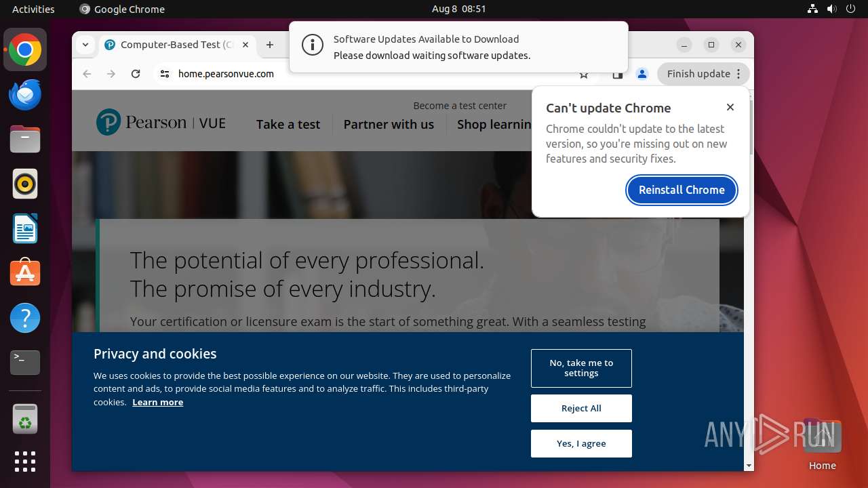The width and height of the screenshot is (868, 488).
Task: Open the Learn more cookies link
Action: click(157, 402)
